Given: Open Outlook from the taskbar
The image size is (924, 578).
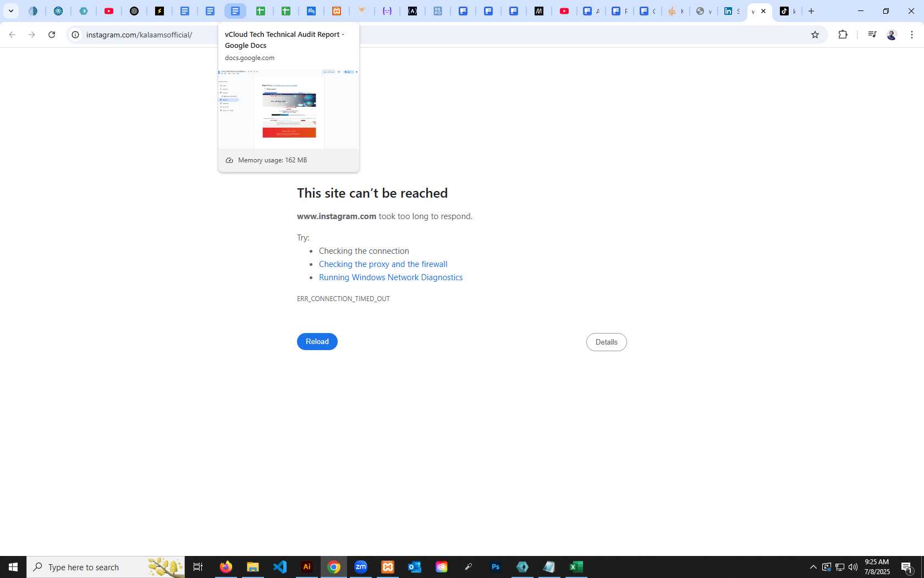Looking at the screenshot, I should click(x=415, y=567).
